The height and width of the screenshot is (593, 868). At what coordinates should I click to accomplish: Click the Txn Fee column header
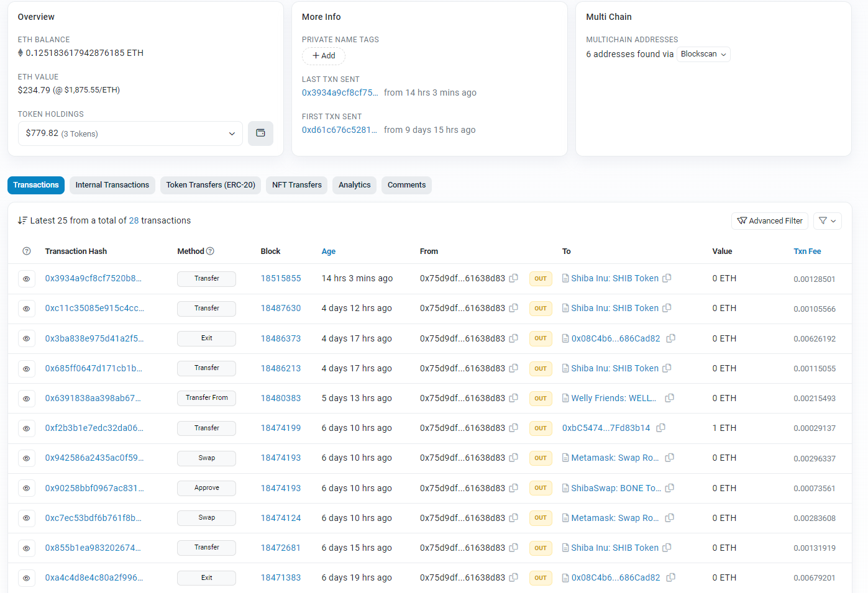pos(807,251)
